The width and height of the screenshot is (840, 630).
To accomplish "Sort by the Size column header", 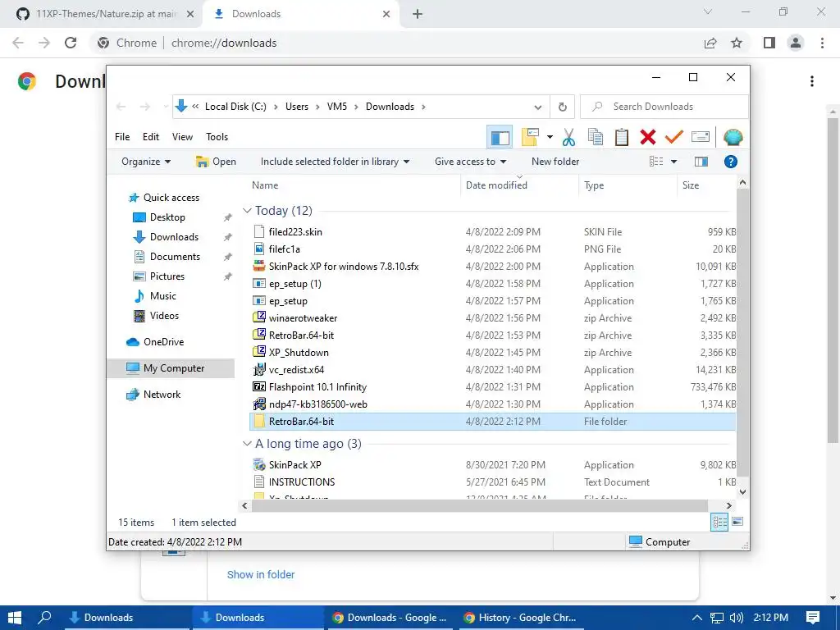I will click(706, 185).
